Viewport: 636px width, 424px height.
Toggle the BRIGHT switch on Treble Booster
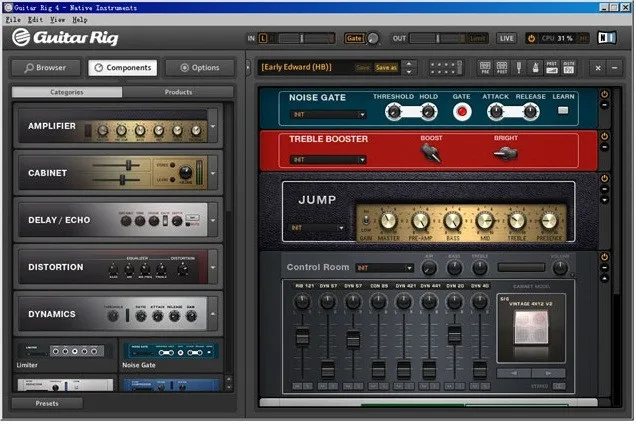coord(505,154)
